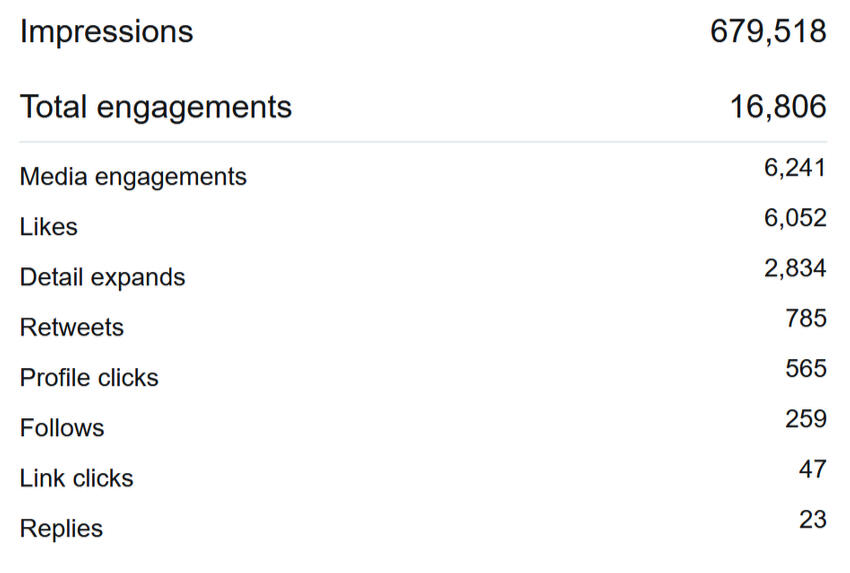Choose the Detail expands label
850x573 pixels.
pyautogui.click(x=102, y=277)
